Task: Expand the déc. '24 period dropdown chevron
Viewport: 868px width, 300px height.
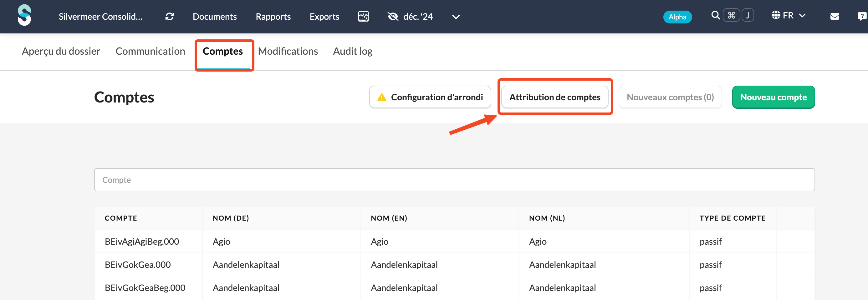Action: pyautogui.click(x=456, y=17)
